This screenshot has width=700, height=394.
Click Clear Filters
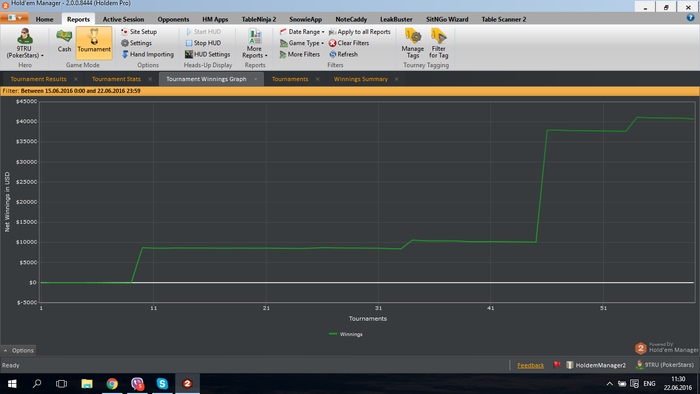click(x=349, y=43)
